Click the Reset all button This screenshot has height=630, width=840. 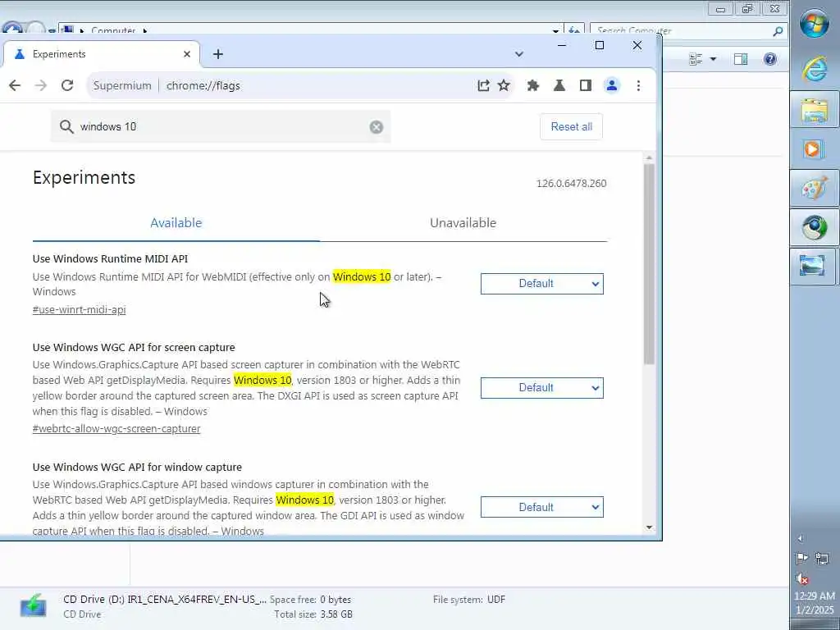click(x=572, y=127)
